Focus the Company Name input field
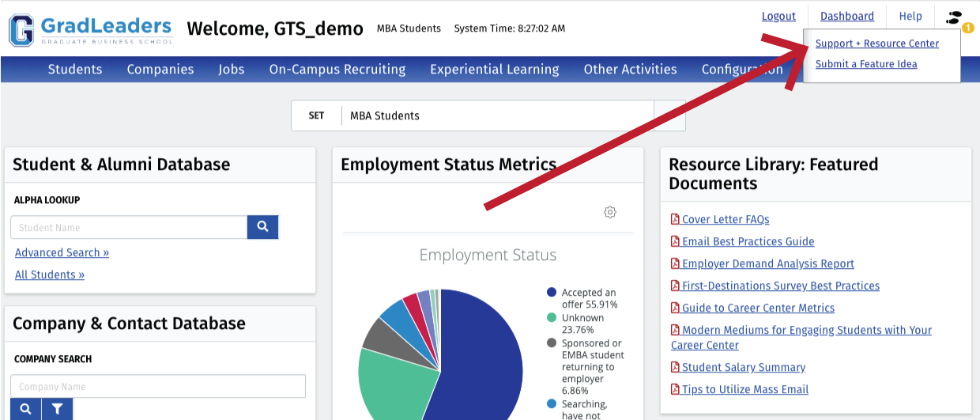The height and width of the screenshot is (420, 980). [158, 386]
